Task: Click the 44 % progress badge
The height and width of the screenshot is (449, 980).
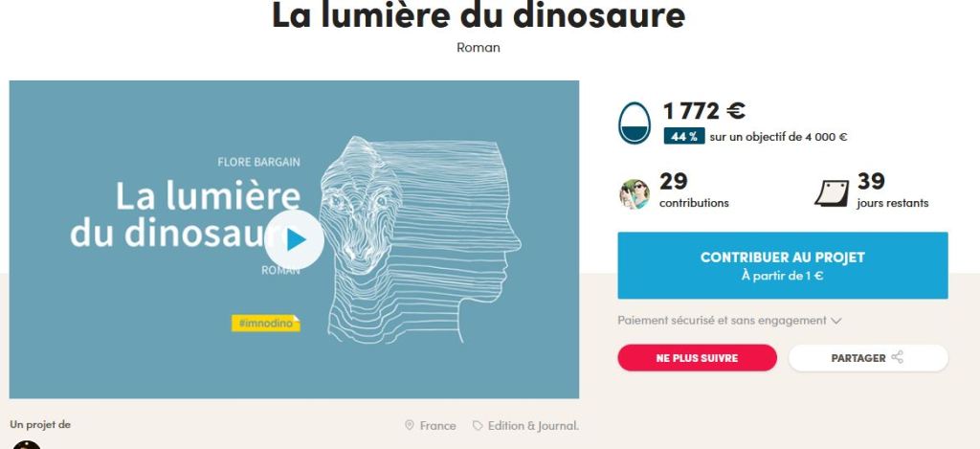Action: point(684,136)
